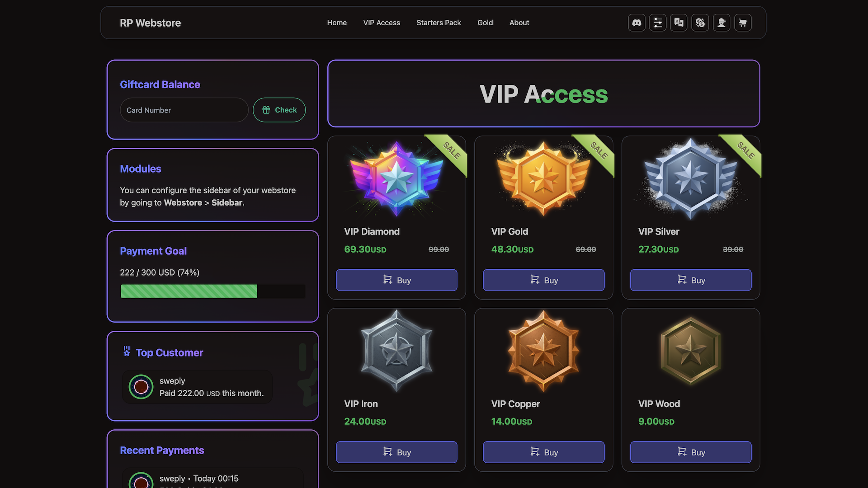
Task: Click the Payment Goal progress bar
Action: (212, 291)
